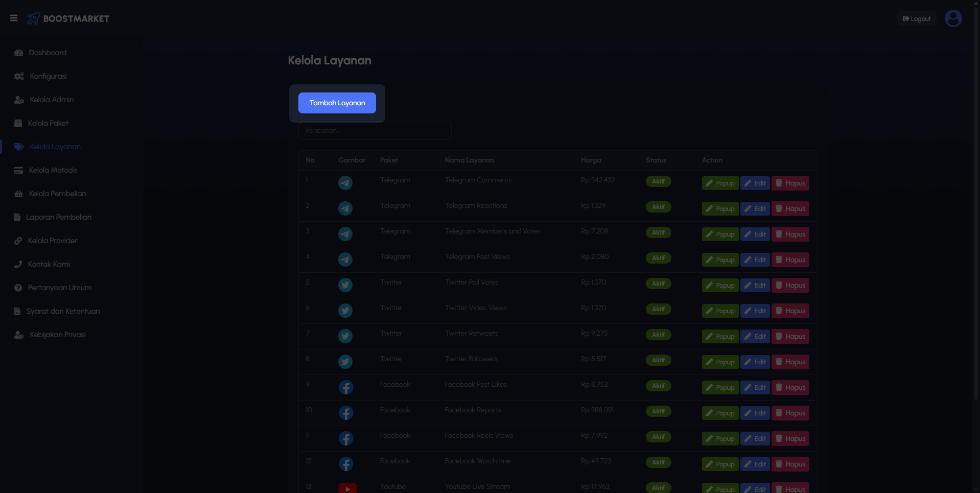The height and width of the screenshot is (493, 980).
Task: Open Popup for Twitter Followers
Action: point(720,362)
